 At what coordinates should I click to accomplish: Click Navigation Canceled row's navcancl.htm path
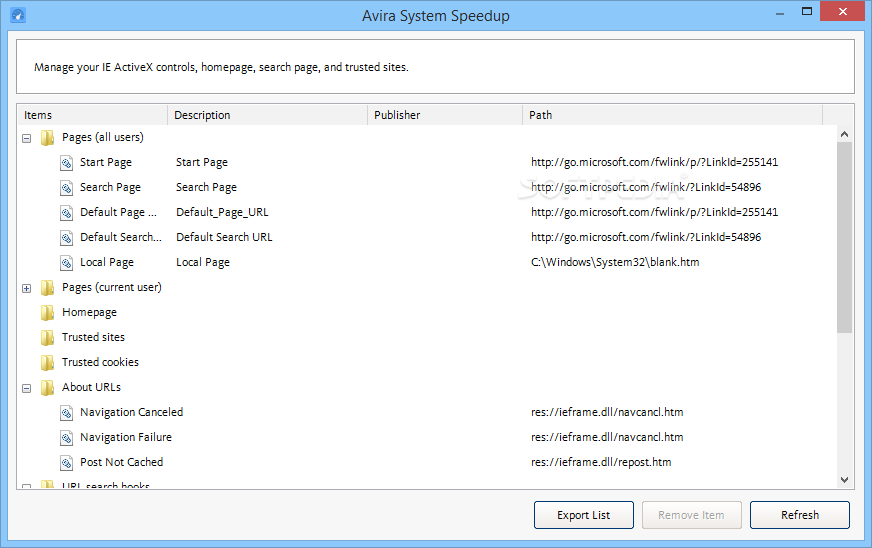[607, 412]
